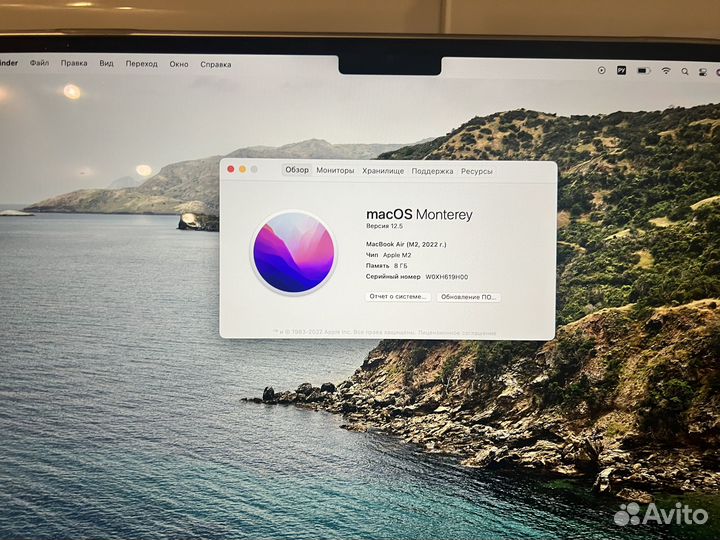Switch to the Поддержка tab
The width and height of the screenshot is (720, 540).
pos(432,171)
